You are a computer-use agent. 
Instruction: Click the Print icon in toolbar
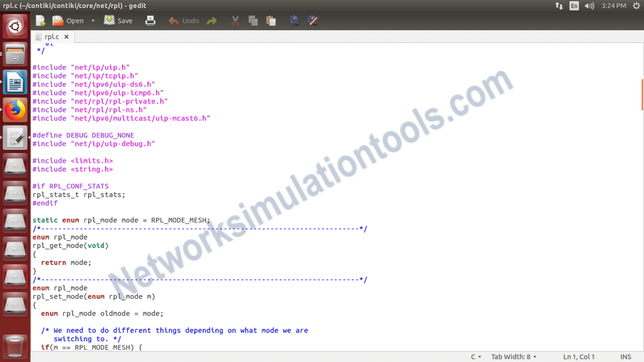click(150, 21)
